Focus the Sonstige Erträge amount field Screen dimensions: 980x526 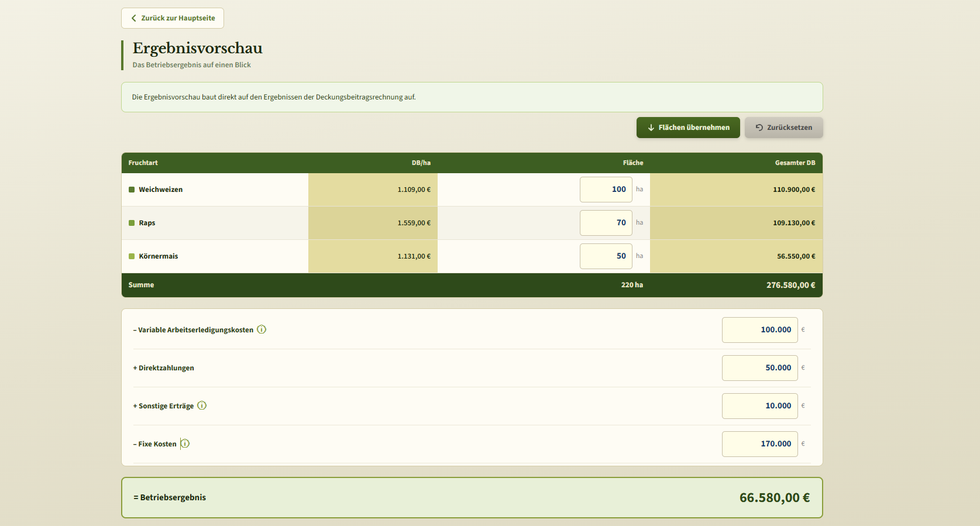point(760,406)
